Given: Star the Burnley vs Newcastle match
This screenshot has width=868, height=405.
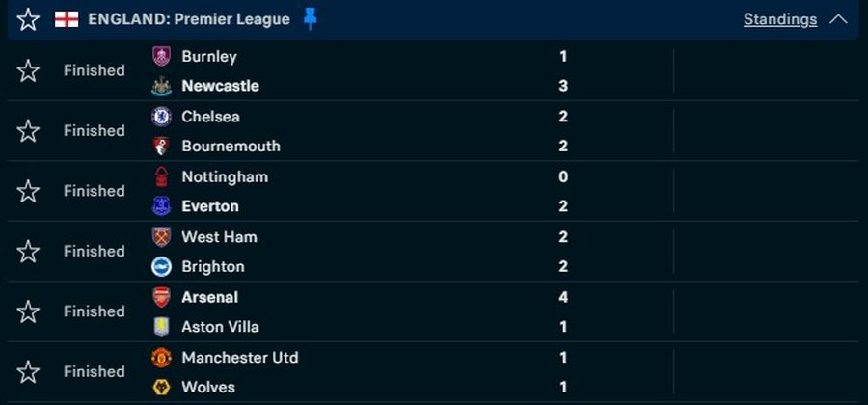Looking at the screenshot, I should coord(28,70).
